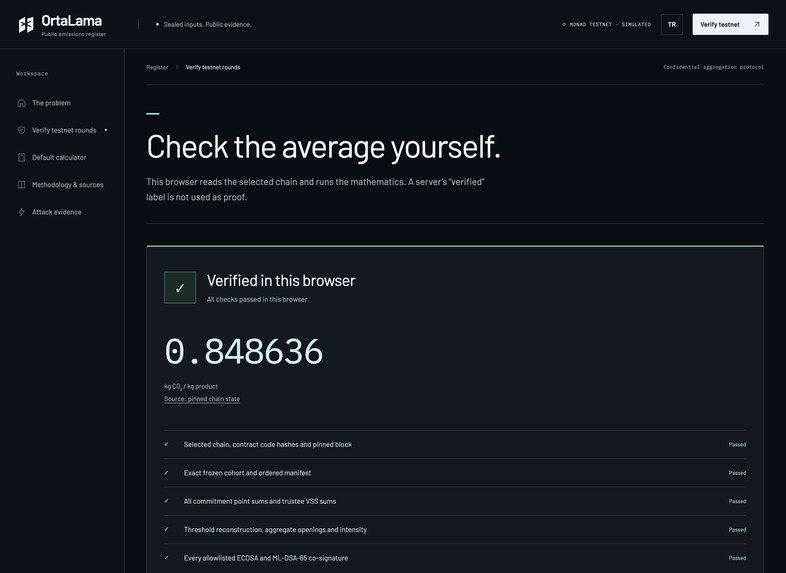Click Selected chain, contract code hashes text
Screen dimensions: 786x573
[x=268, y=445]
